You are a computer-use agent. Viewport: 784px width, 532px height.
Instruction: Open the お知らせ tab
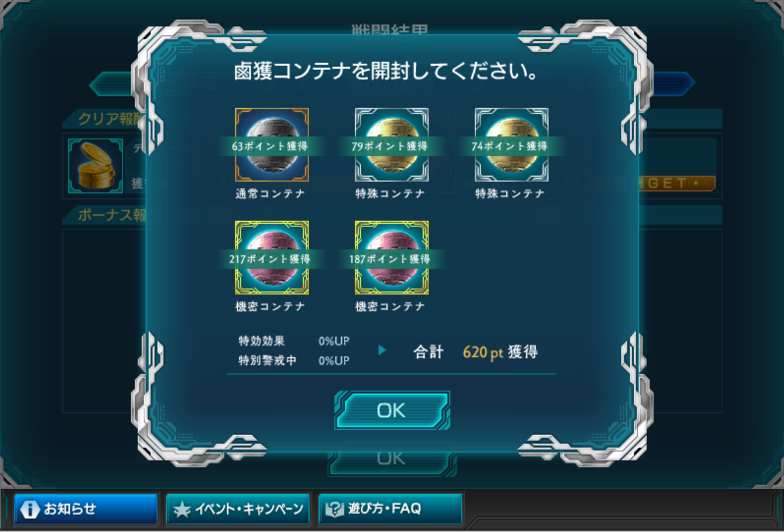[86, 509]
